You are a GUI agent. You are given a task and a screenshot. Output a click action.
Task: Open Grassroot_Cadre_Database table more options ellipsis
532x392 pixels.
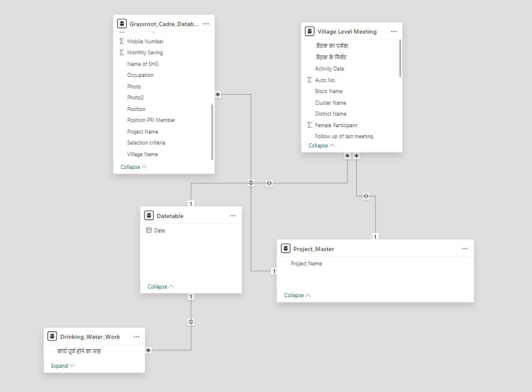click(206, 24)
